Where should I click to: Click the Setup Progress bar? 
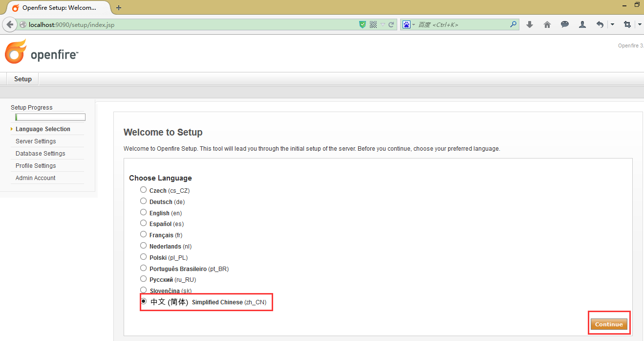click(x=50, y=117)
